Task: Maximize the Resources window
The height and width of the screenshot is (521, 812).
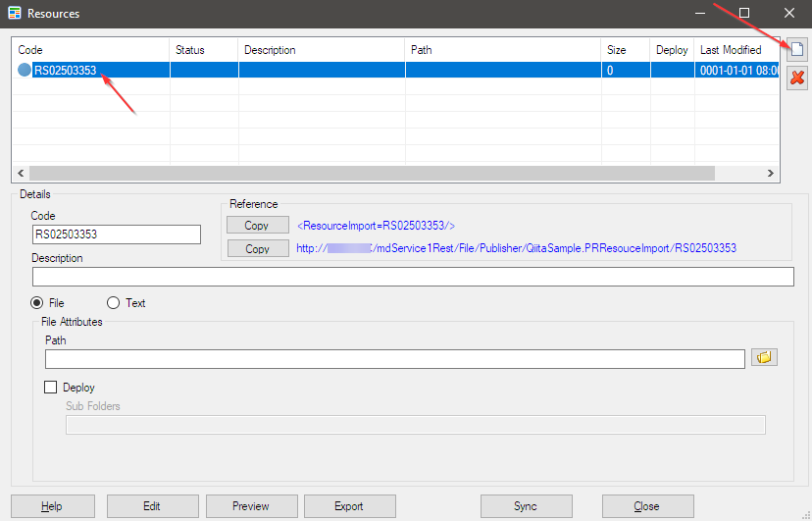Action: coord(744,13)
